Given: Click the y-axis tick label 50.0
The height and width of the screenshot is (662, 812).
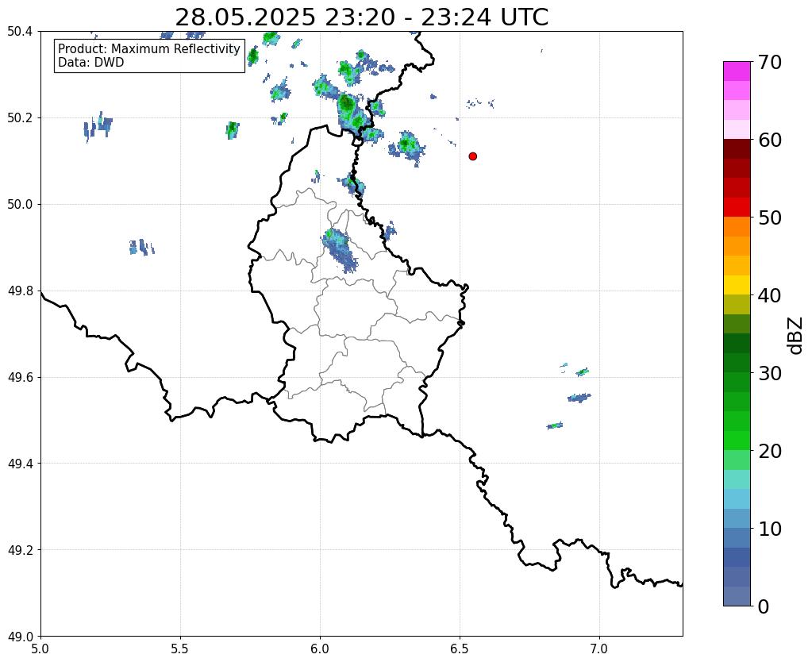Looking at the screenshot, I should (20, 205).
